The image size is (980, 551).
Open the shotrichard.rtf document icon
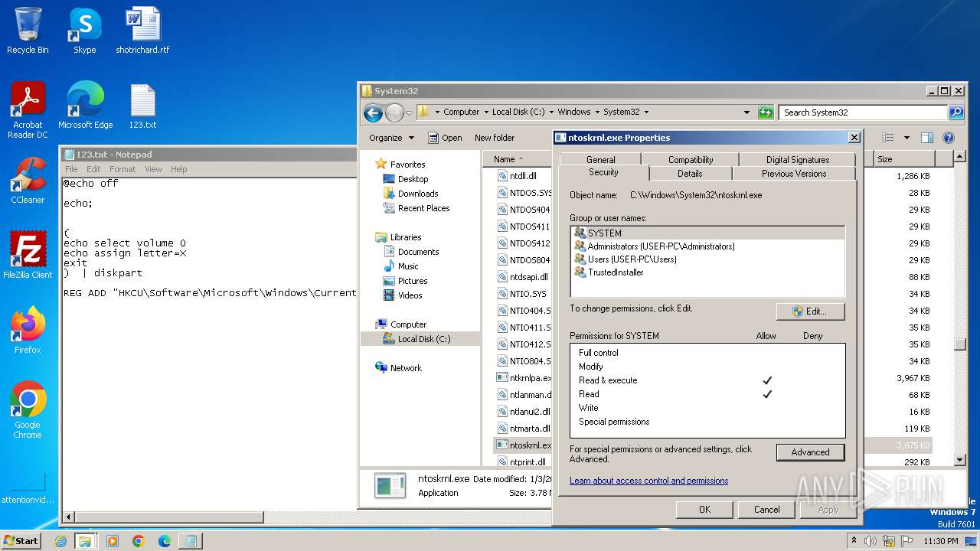pyautogui.click(x=142, y=31)
